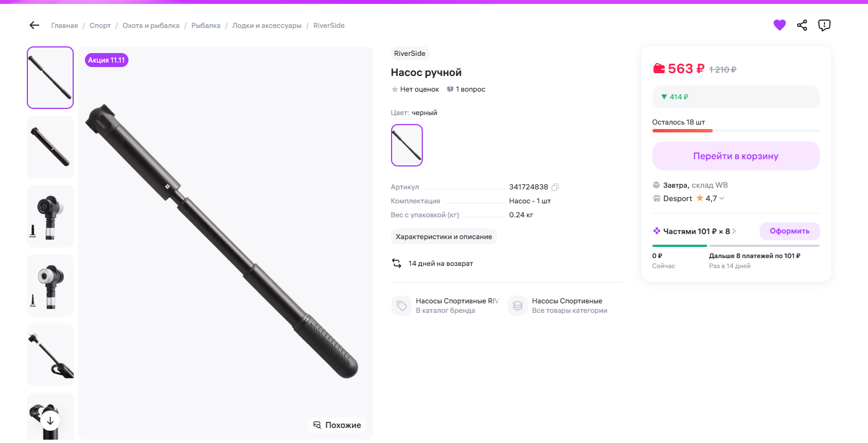Click the share icon
The width and height of the screenshot is (868, 443).
click(802, 25)
